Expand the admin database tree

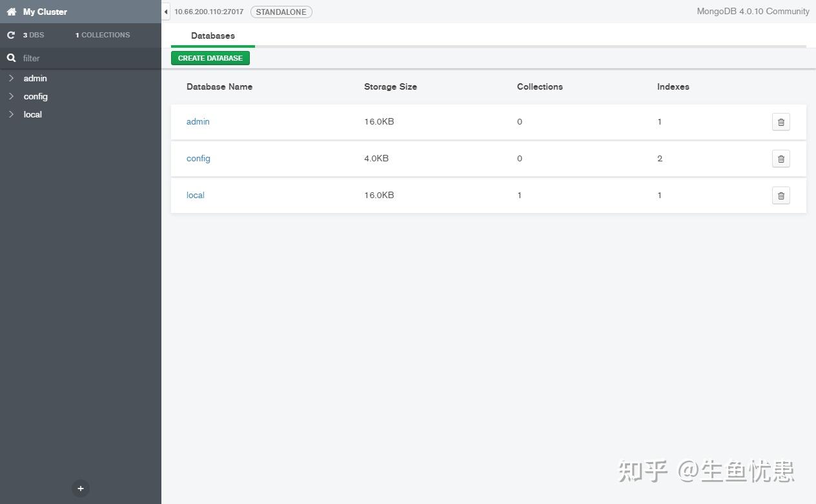pyautogui.click(x=11, y=78)
